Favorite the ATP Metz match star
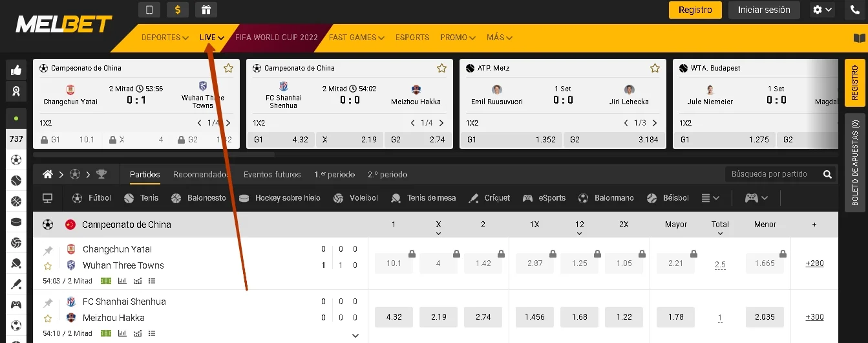The height and width of the screenshot is (343, 868). point(655,68)
